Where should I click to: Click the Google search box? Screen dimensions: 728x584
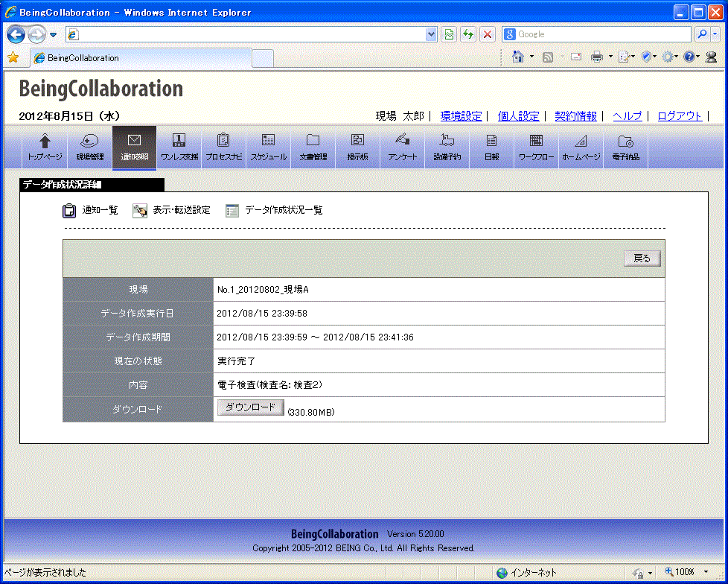(x=596, y=34)
